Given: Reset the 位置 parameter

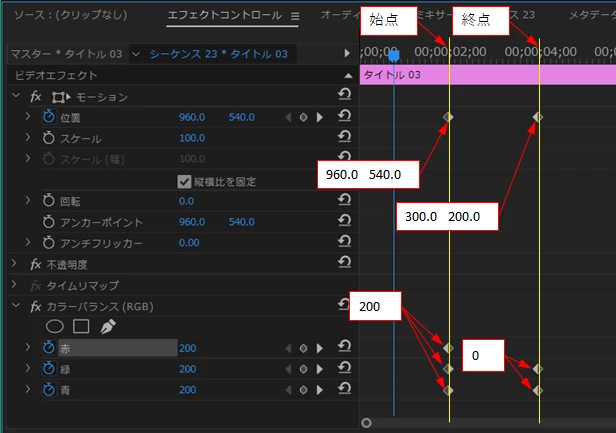Looking at the screenshot, I should pyautogui.click(x=344, y=116).
